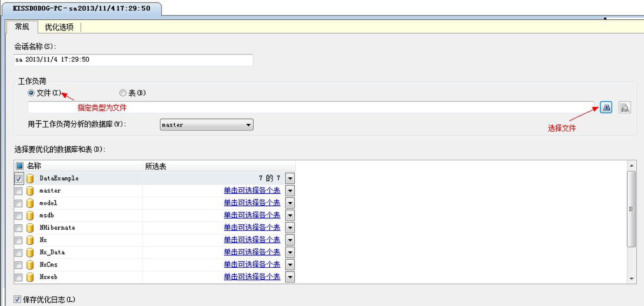
Task: Expand the msdb row tables dropdown arrow
Action: pyautogui.click(x=290, y=215)
